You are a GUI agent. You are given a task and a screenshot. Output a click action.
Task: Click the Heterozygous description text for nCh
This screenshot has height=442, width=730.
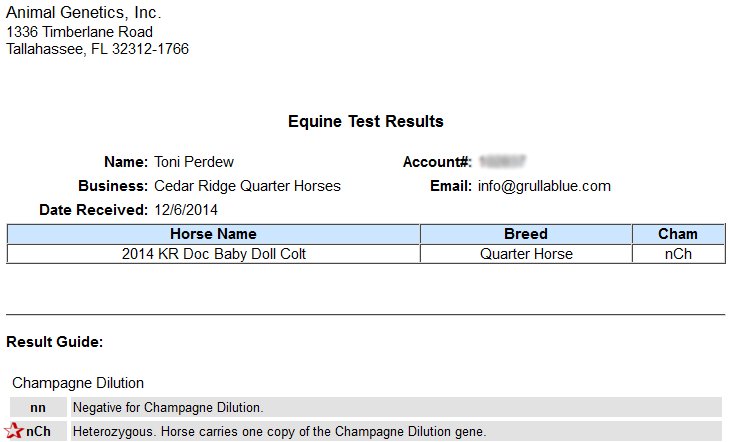pyautogui.click(x=279, y=431)
